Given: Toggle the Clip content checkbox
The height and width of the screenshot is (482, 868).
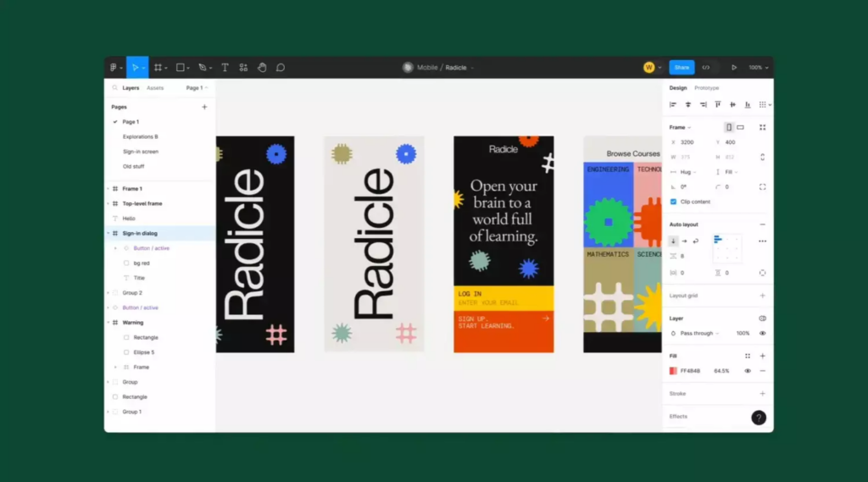Looking at the screenshot, I should pyautogui.click(x=673, y=202).
